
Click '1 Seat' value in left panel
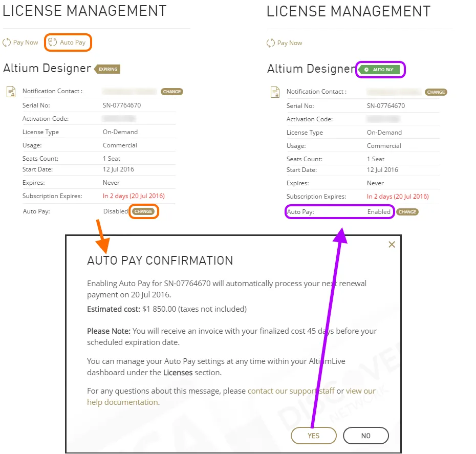[112, 159]
